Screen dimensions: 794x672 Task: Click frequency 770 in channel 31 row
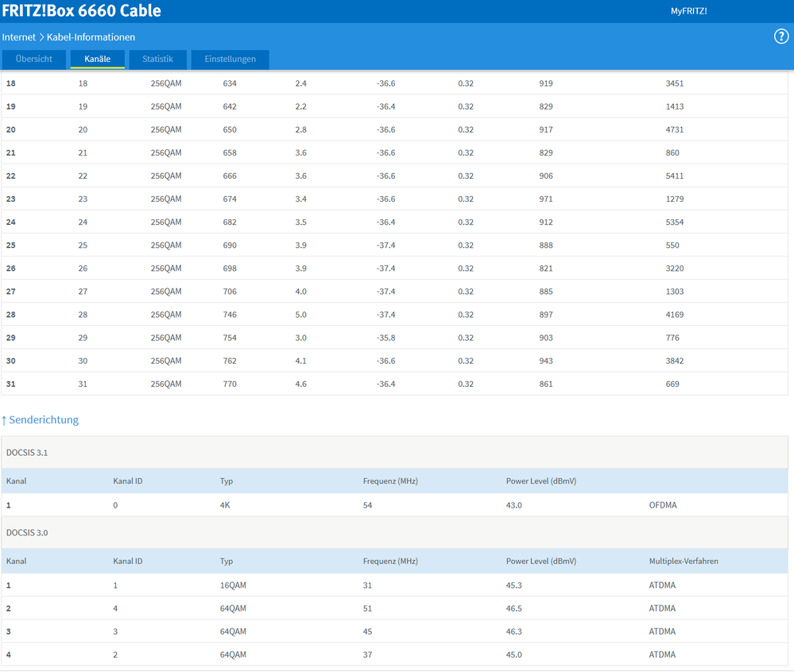230,384
